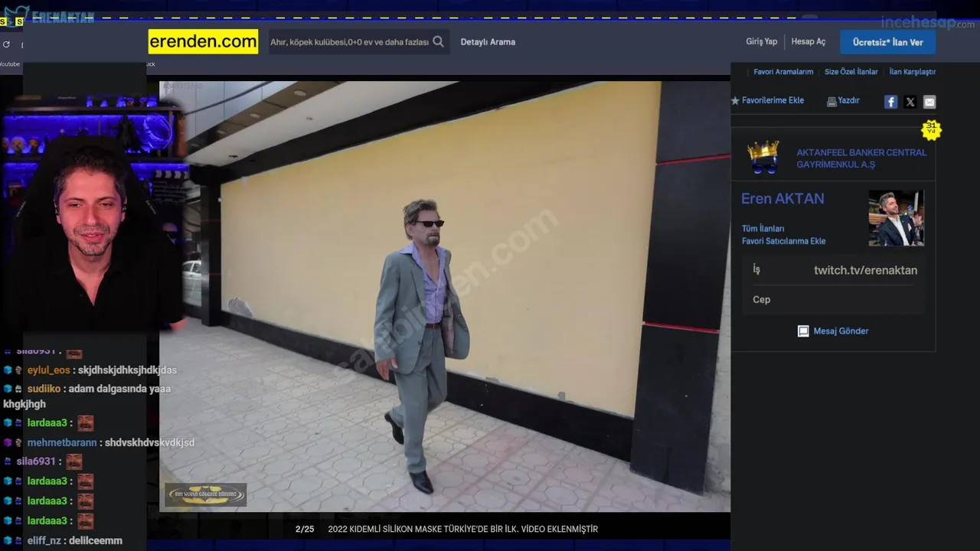Click the Mesaj Gönder message icon
Image resolution: width=980 pixels, height=551 pixels.
click(803, 331)
